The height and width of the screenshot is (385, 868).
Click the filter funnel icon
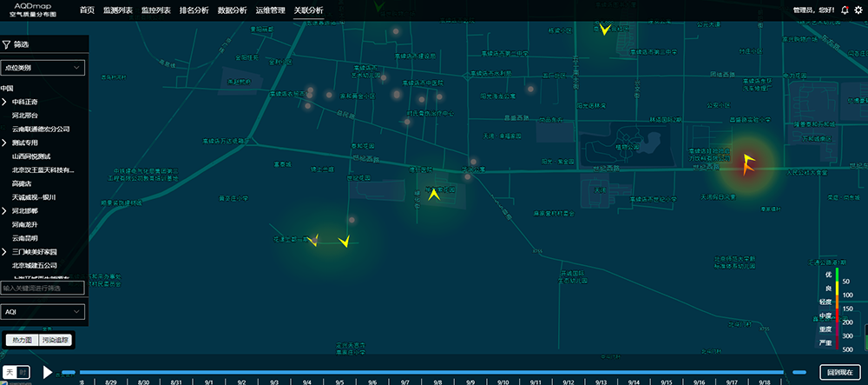6,43
